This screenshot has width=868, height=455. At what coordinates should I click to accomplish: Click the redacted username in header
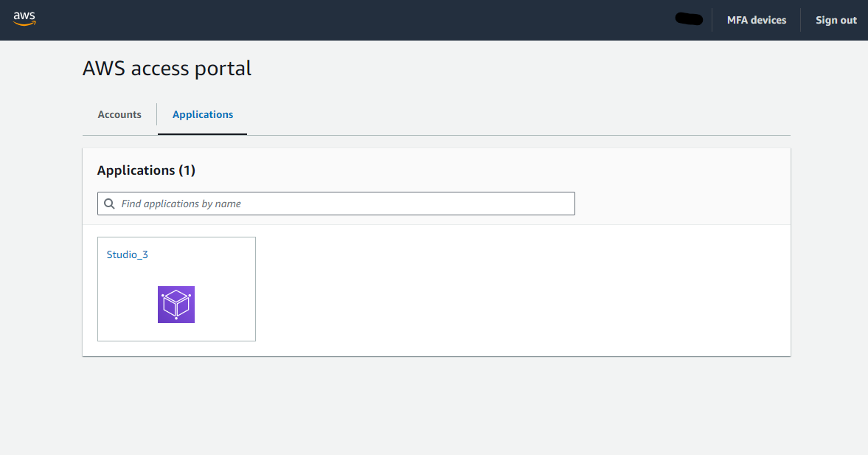pyautogui.click(x=690, y=19)
